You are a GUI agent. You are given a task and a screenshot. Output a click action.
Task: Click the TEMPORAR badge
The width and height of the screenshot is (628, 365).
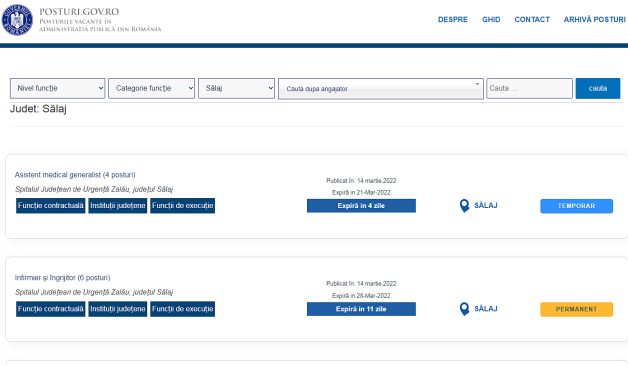tap(576, 206)
